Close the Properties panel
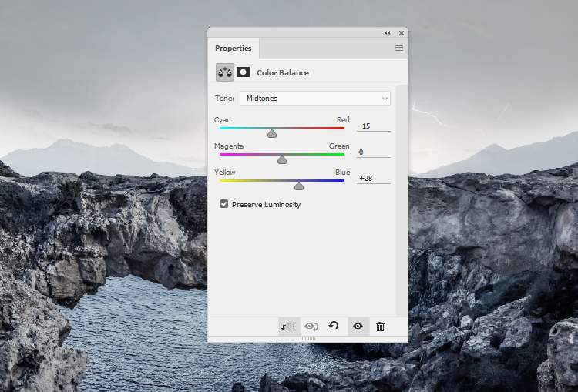578x392 pixels. pos(402,33)
